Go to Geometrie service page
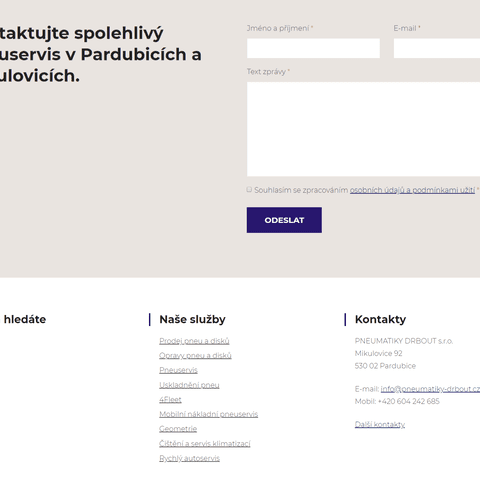The width and height of the screenshot is (480, 480). (x=178, y=429)
